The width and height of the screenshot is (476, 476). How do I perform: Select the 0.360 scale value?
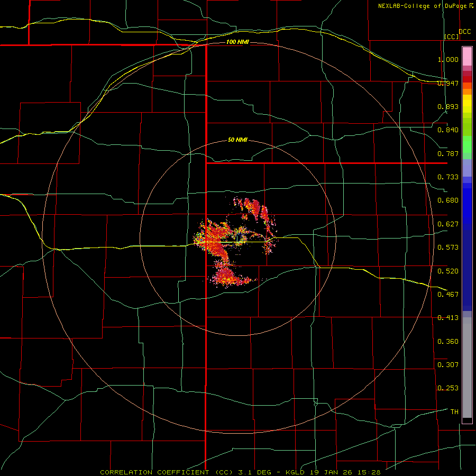click(448, 341)
